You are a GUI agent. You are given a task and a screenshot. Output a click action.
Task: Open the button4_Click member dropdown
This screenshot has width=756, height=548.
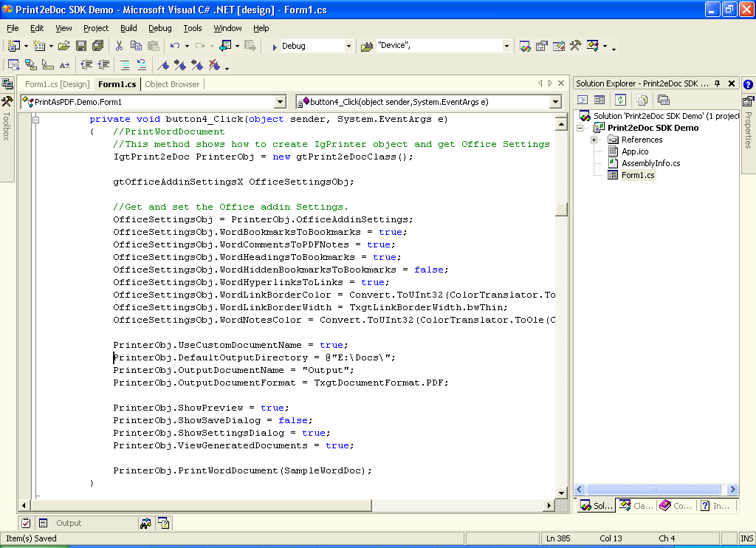[555, 102]
